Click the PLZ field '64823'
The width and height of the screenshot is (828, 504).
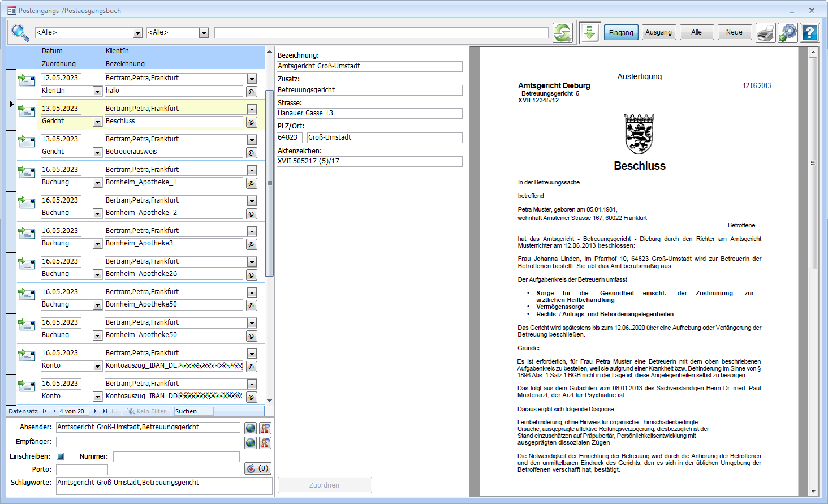pos(289,137)
